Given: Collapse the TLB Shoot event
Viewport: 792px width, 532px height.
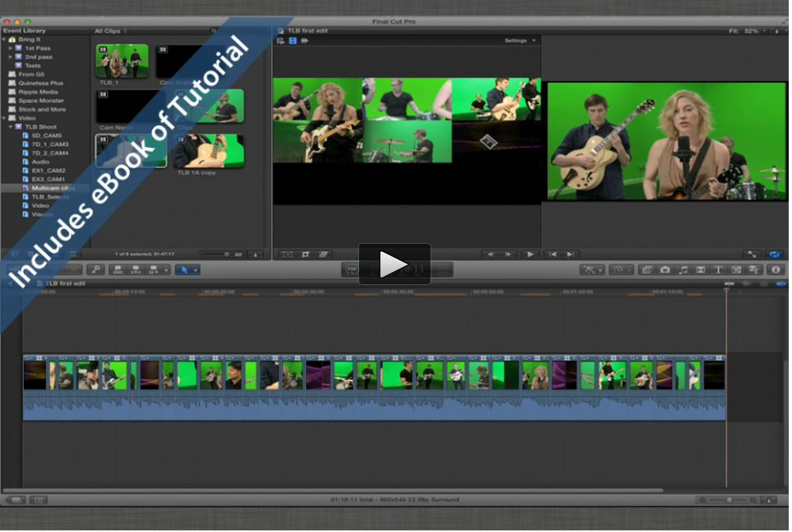Looking at the screenshot, I should (x=10, y=126).
